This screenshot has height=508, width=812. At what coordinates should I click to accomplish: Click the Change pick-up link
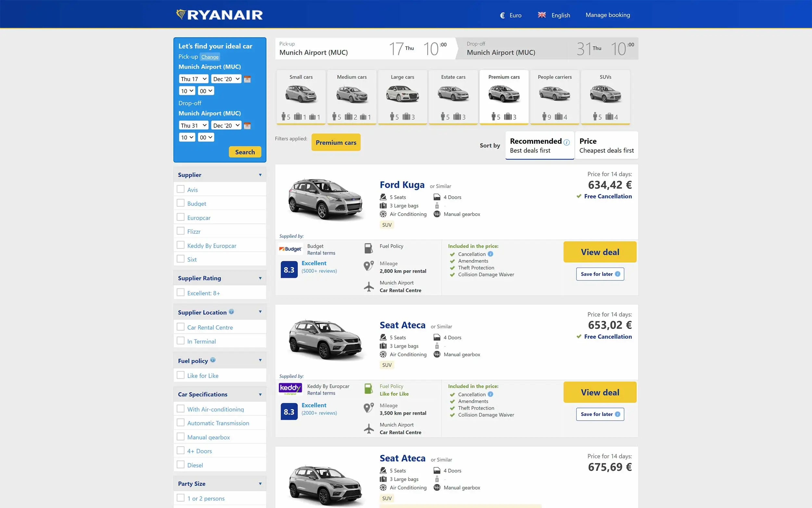click(x=210, y=57)
